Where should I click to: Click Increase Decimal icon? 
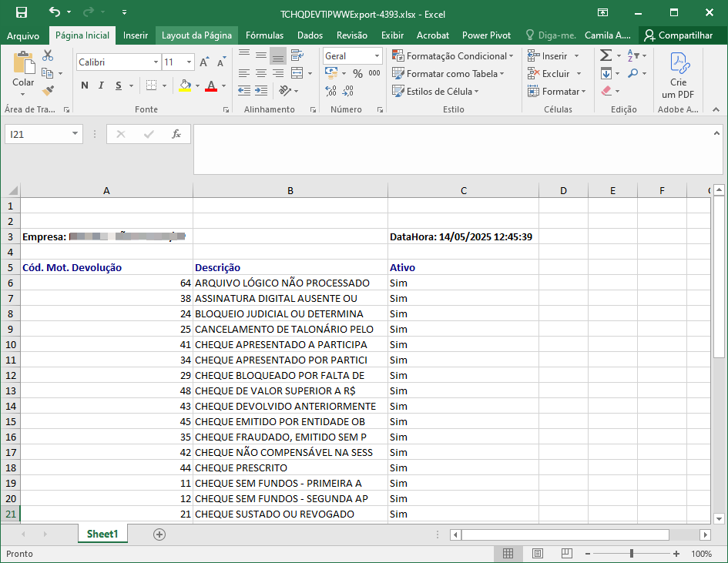coord(330,91)
